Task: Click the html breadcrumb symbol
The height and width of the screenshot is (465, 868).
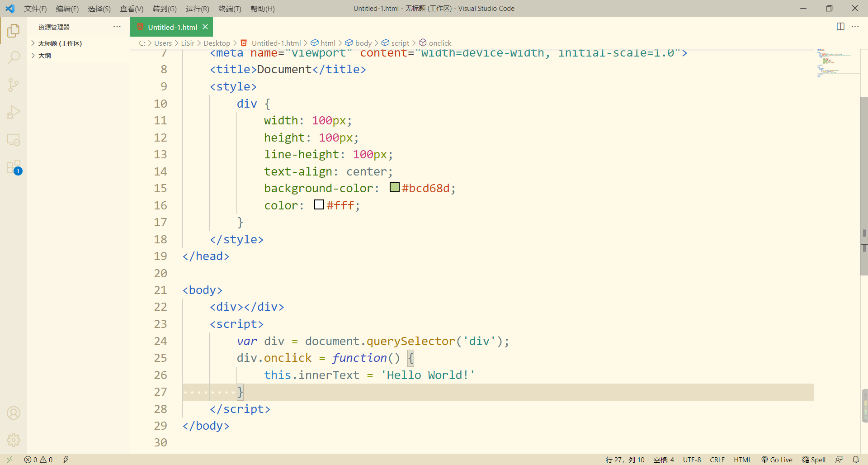Action: coord(323,43)
